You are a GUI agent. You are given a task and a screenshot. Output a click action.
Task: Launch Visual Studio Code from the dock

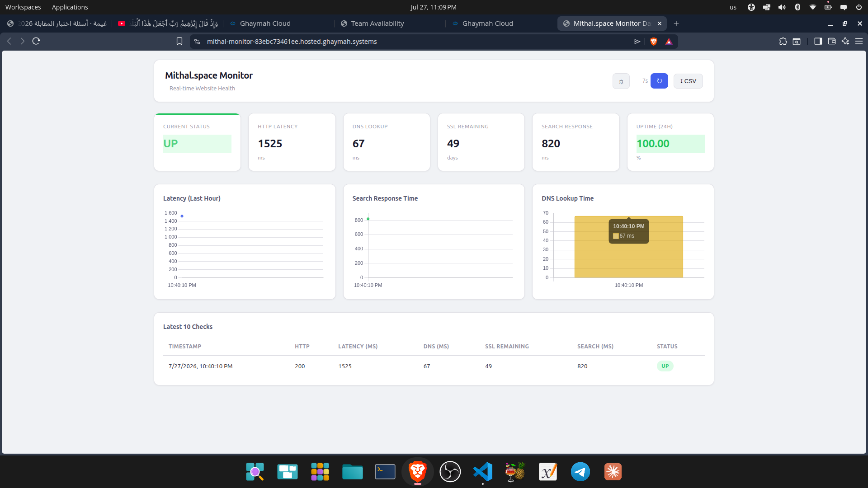coord(483,472)
